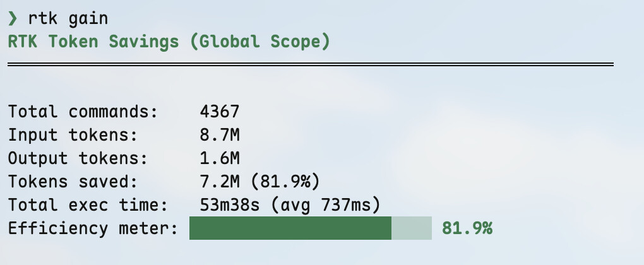Click the '(avg 737ms)' text
Image resolution: width=644 pixels, height=265 pixels.
pos(325,205)
